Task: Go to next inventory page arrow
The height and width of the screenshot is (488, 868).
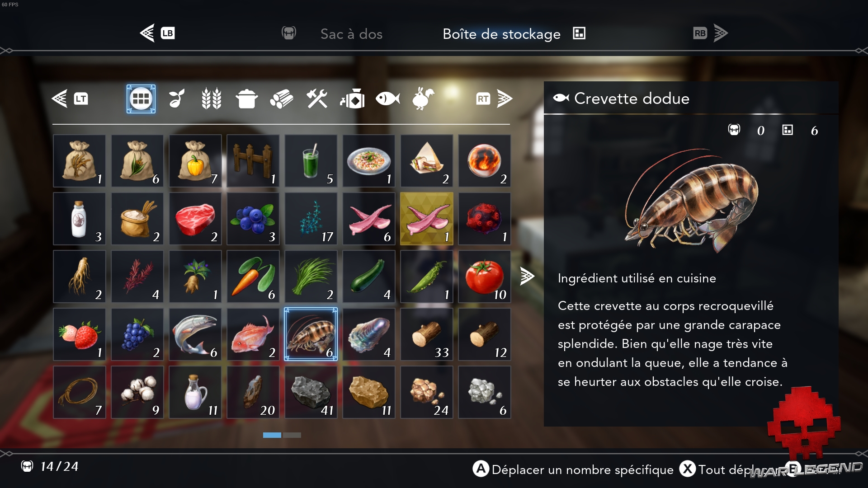Action: (527, 276)
